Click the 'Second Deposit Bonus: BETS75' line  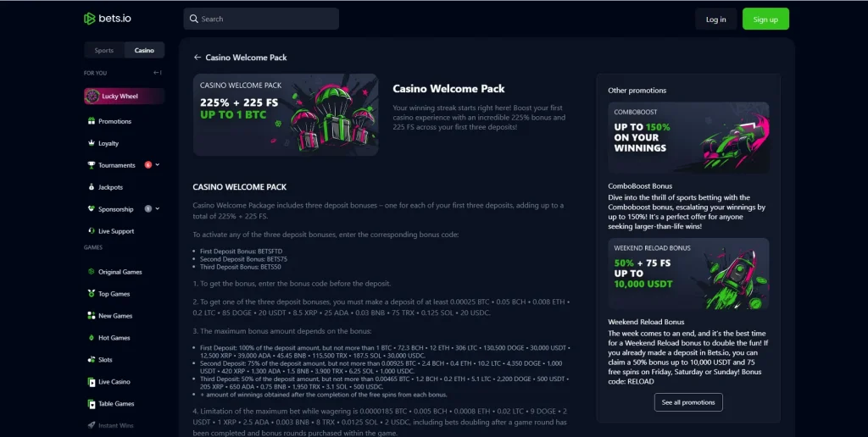click(243, 259)
